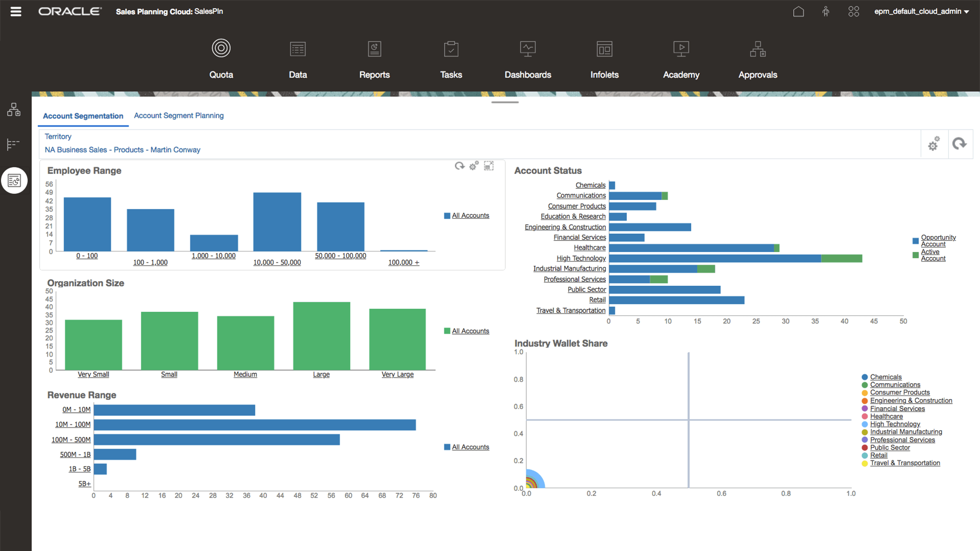Open Reports from the home icons
This screenshot has width=980, height=551.
[x=374, y=48]
